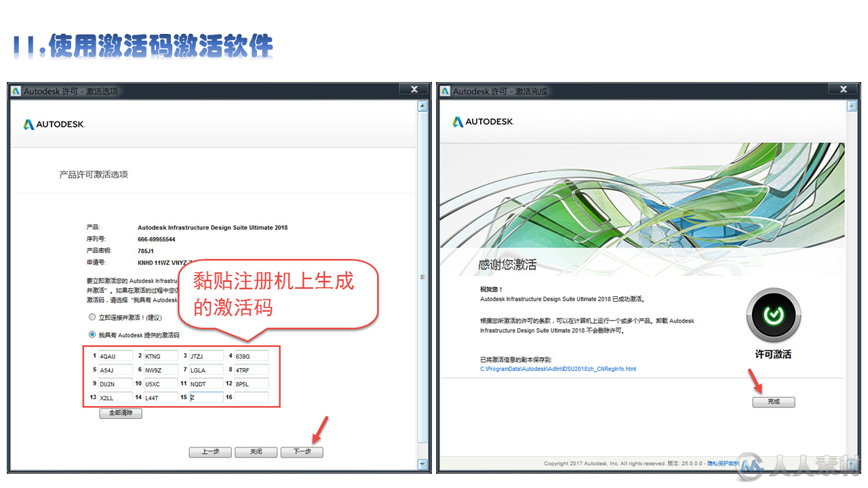868x488 pixels.
Task: Click the 激活选项 window's vertical scrollbar thumb
Action: [423, 277]
